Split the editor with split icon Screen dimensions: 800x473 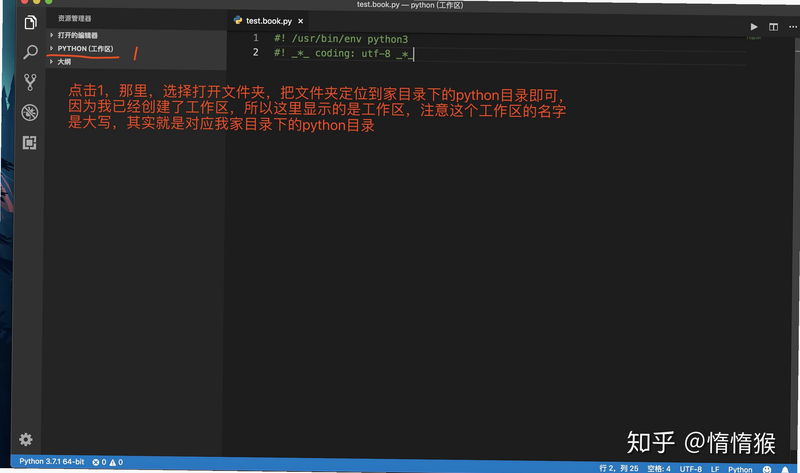coord(773,27)
